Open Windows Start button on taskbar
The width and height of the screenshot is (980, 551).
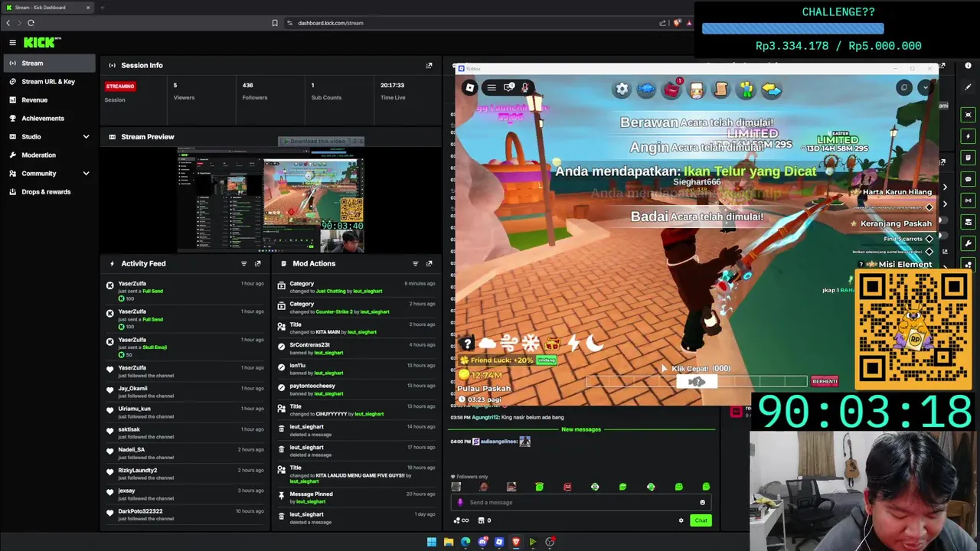point(432,542)
